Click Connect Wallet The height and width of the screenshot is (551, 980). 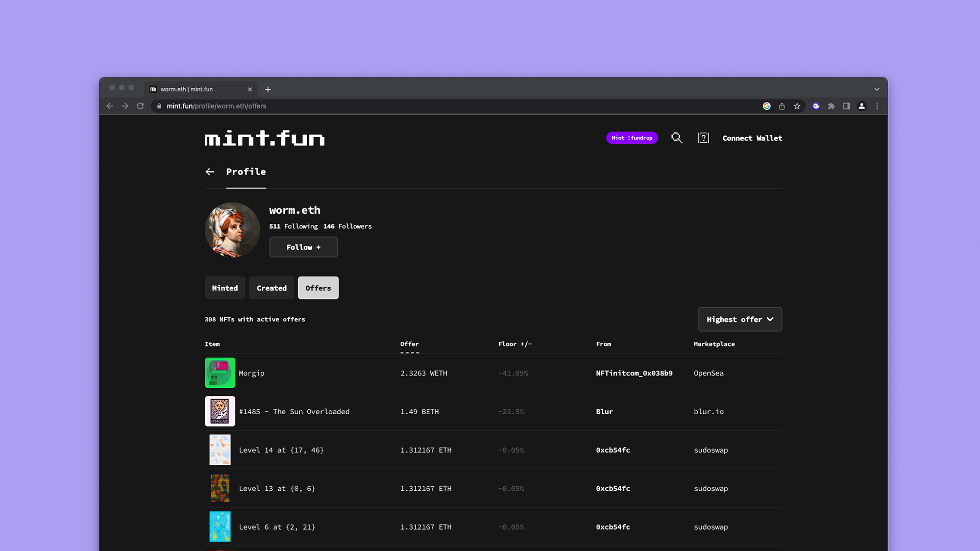752,138
